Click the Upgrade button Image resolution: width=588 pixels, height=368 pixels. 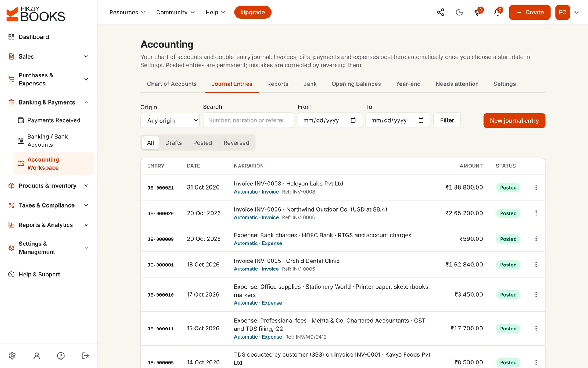pos(253,12)
